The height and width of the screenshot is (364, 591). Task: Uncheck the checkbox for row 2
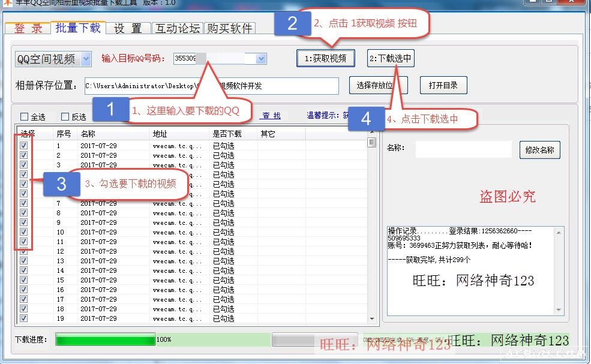[x=24, y=155]
